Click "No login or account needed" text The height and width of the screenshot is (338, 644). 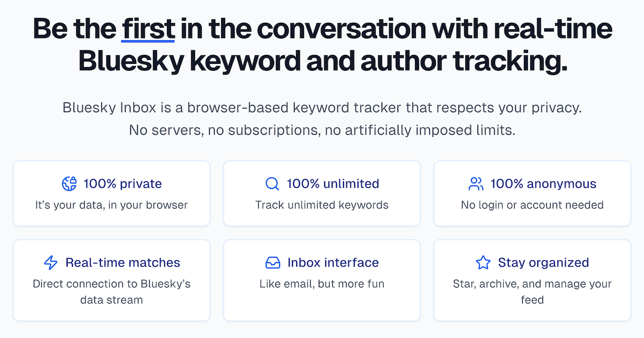click(532, 205)
